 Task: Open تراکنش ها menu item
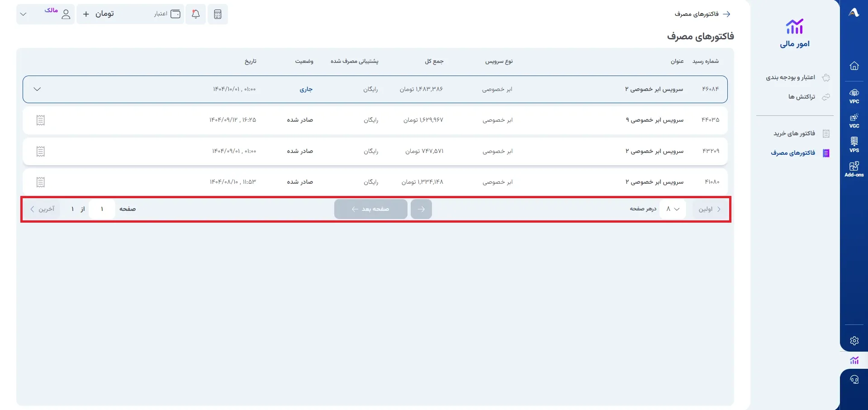[809, 97]
